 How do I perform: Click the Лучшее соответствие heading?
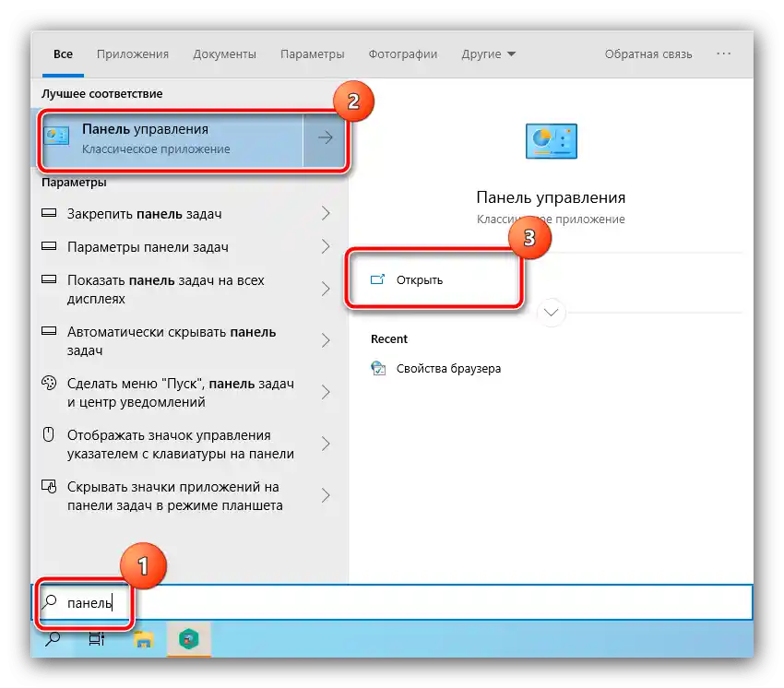pyautogui.click(x=102, y=94)
